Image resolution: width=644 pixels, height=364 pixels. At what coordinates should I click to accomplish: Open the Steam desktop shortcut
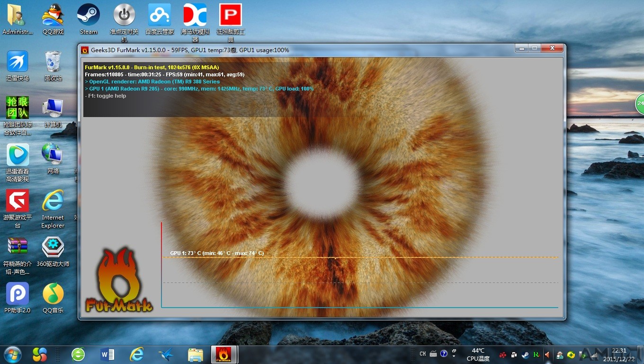[89, 19]
